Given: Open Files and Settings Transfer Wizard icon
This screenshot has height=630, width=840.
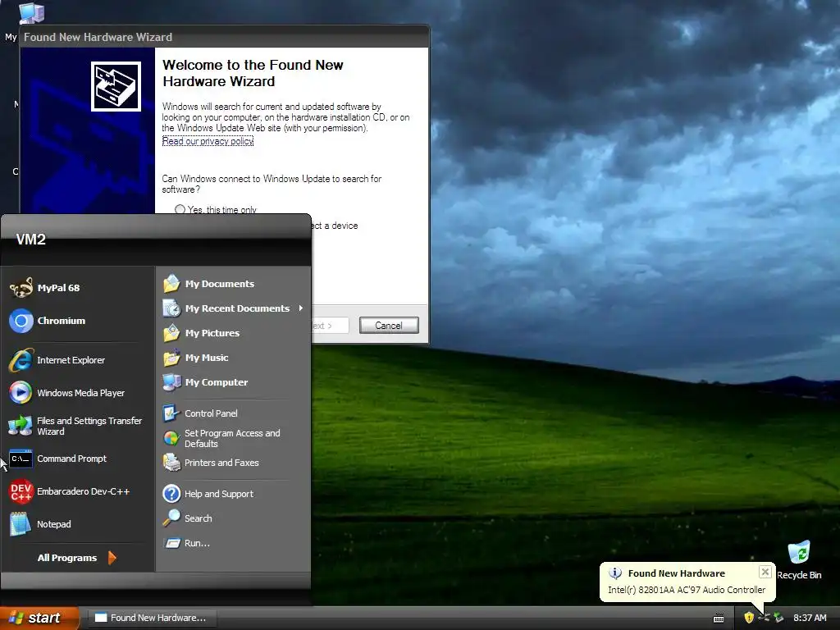Looking at the screenshot, I should (x=21, y=426).
